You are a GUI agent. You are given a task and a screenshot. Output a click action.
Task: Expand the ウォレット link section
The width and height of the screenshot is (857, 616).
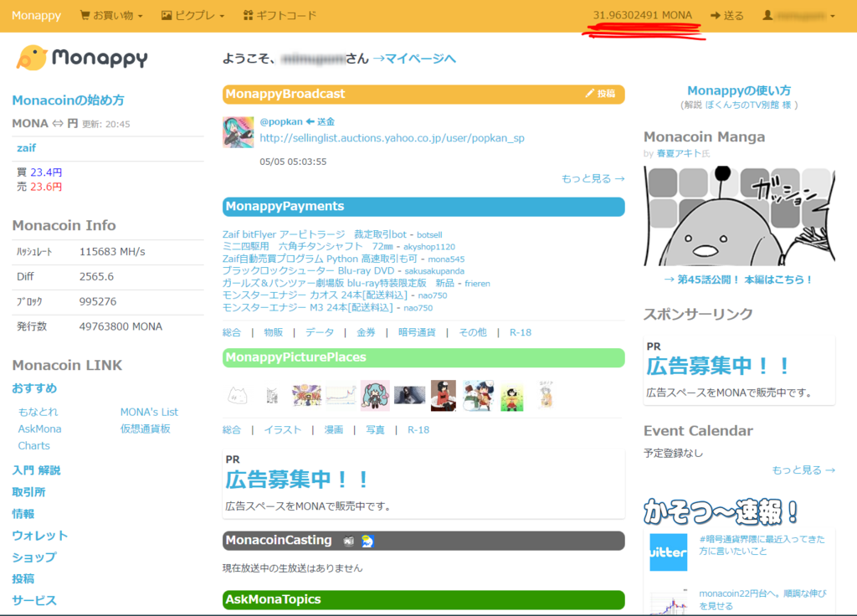(40, 536)
